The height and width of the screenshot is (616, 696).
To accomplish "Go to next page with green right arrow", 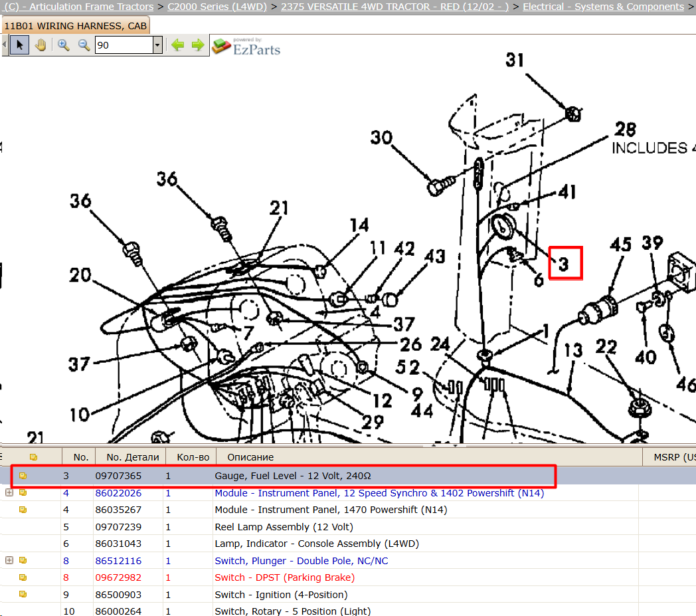I will (x=198, y=45).
